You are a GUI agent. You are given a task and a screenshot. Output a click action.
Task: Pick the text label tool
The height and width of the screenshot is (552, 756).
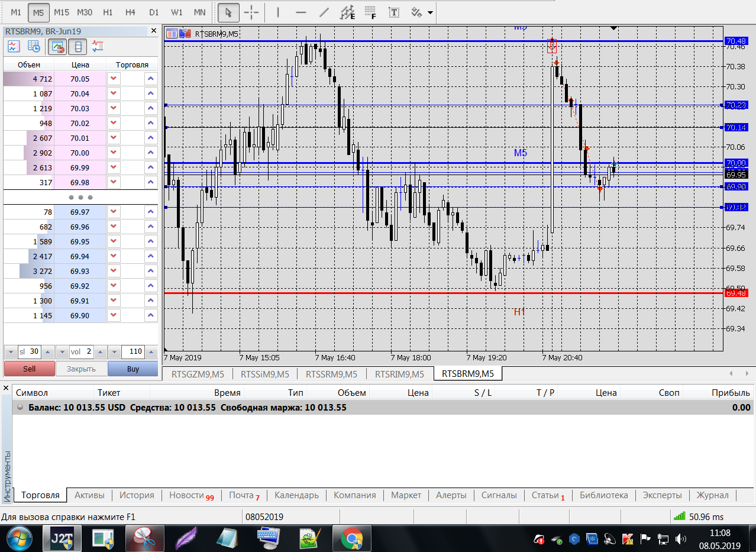click(393, 12)
